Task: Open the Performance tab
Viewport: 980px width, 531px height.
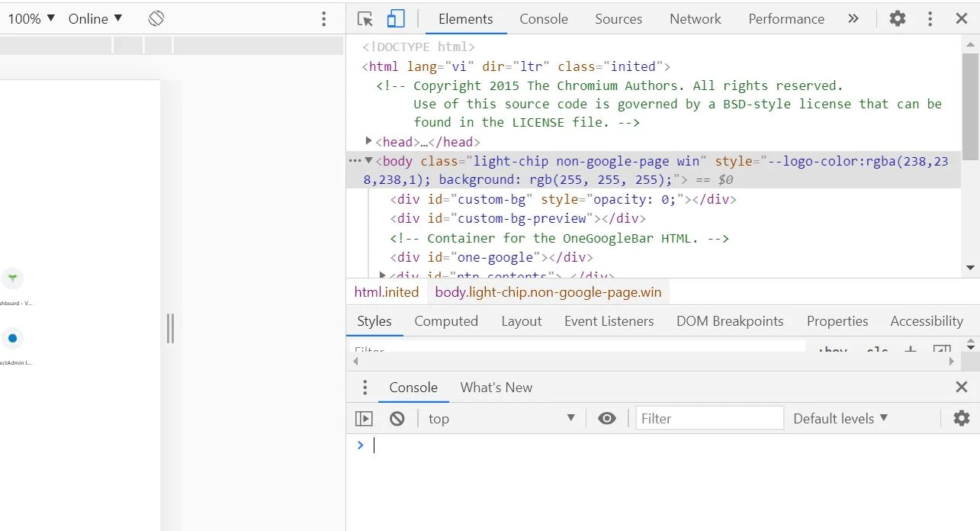Action: click(786, 19)
